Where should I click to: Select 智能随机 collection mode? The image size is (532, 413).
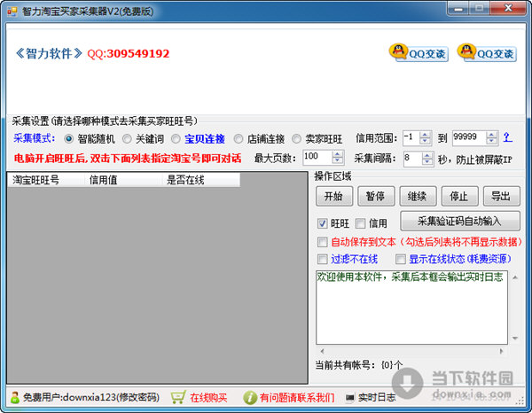pyautogui.click(x=68, y=138)
